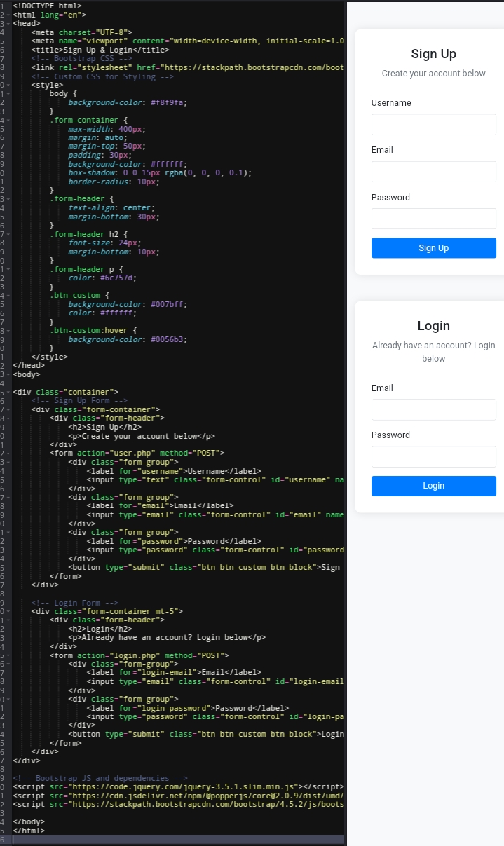The image size is (504, 846).
Task: Fold the body { CSS rule
Action: click(8, 94)
